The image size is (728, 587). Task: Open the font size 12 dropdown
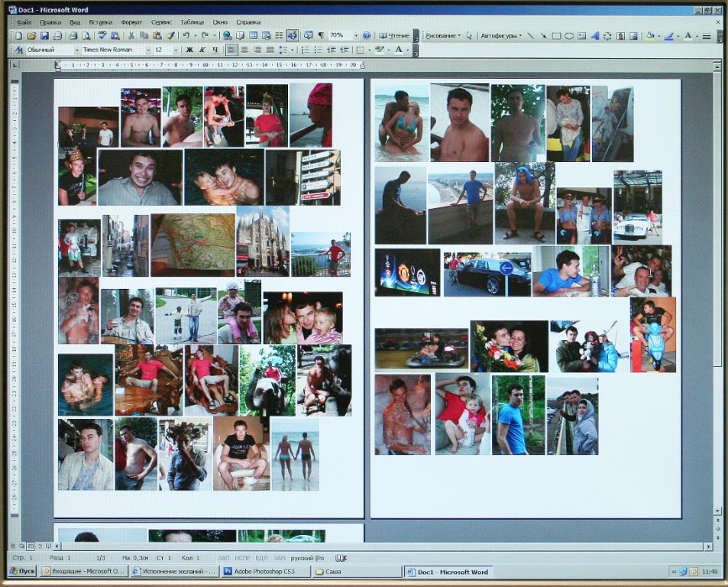click(176, 50)
